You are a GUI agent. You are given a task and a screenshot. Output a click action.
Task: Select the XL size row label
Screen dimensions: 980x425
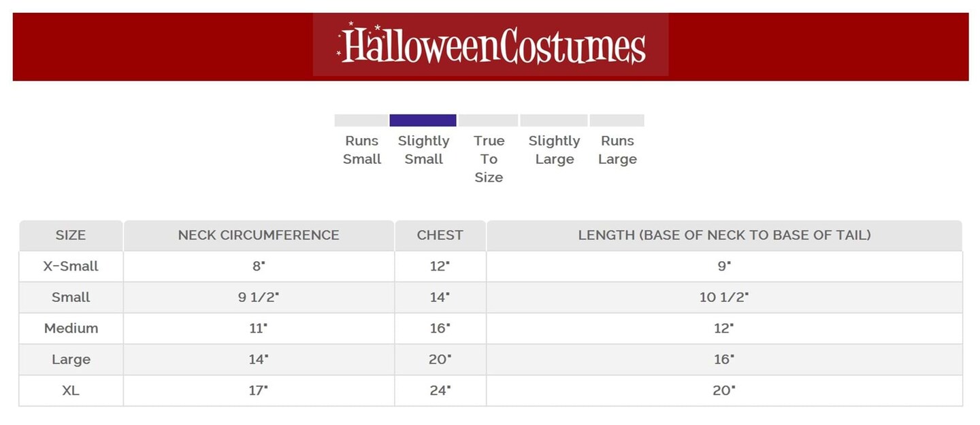(x=71, y=390)
